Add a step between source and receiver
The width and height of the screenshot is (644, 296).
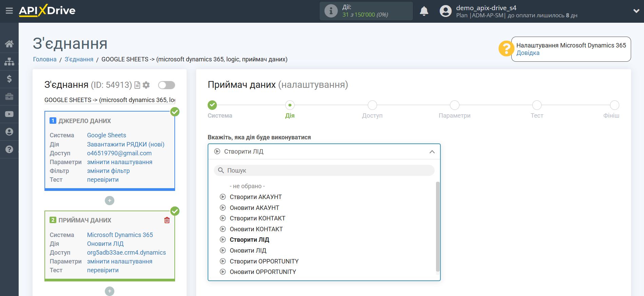(x=110, y=201)
